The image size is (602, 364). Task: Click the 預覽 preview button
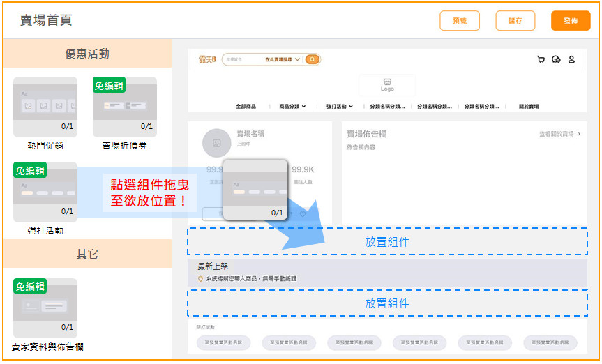click(x=460, y=21)
